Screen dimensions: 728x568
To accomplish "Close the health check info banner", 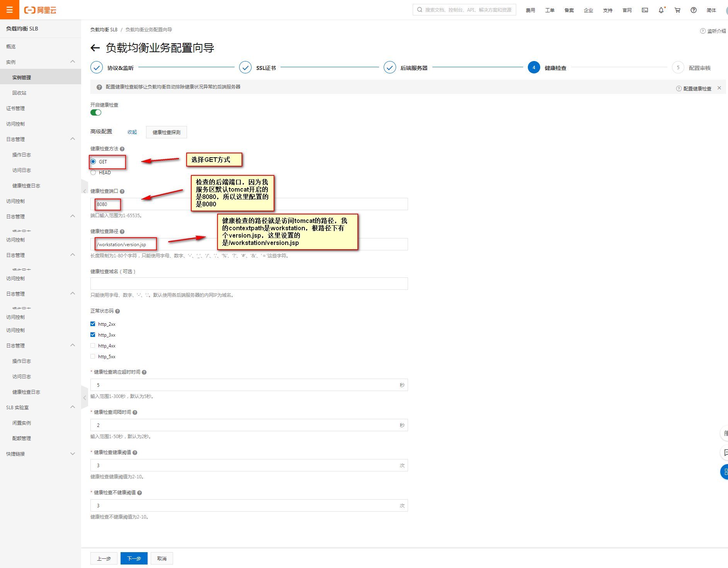I will [719, 88].
